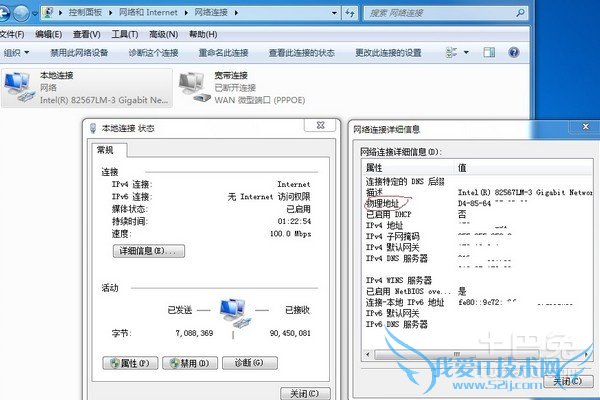Select the 连接-本地 IPv6 地址 row

[x=477, y=302]
